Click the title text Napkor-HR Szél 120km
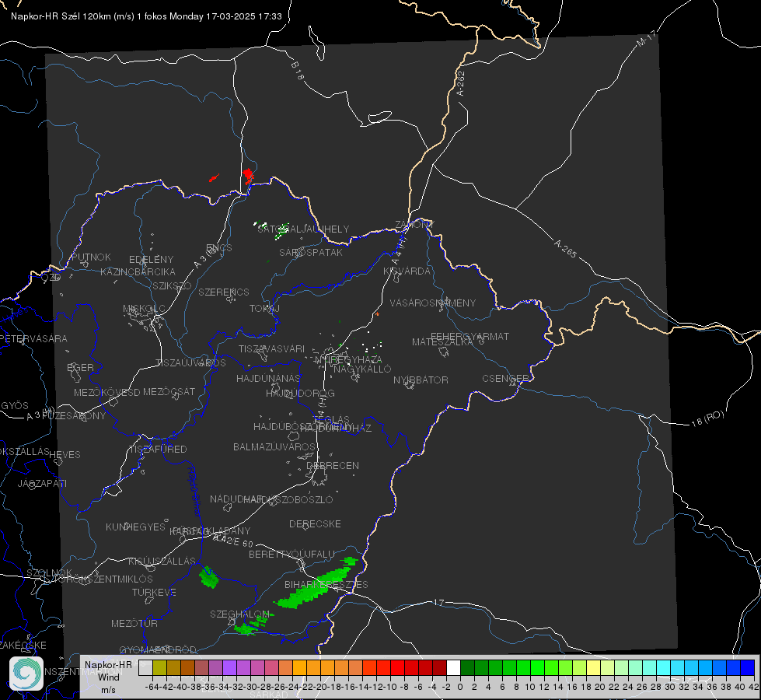 coord(61,16)
